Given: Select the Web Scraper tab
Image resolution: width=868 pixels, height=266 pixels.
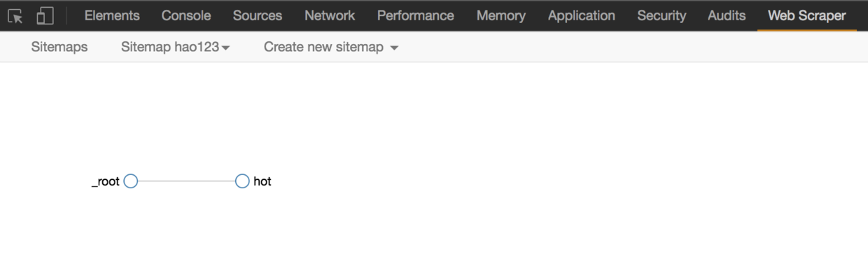Looking at the screenshot, I should pyautogui.click(x=807, y=15).
